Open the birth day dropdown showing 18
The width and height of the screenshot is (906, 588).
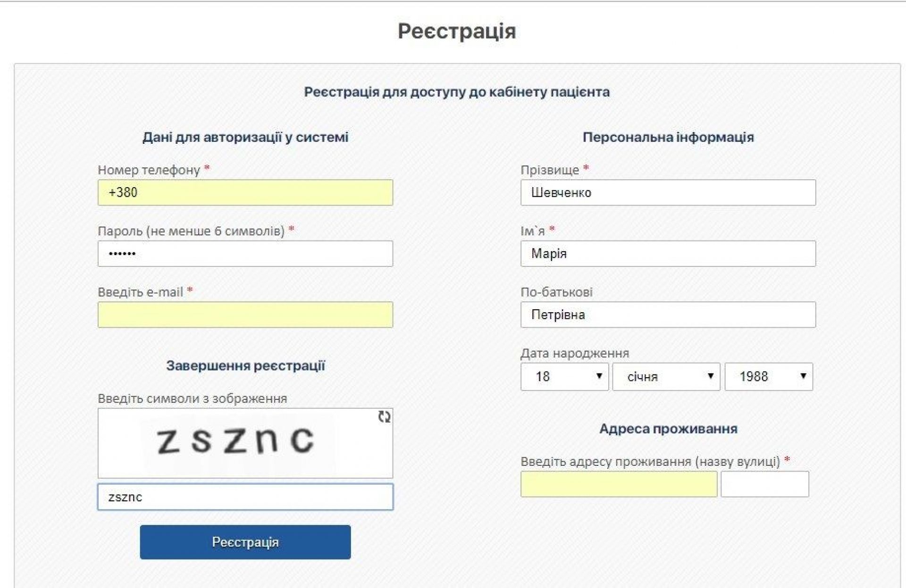[564, 376]
